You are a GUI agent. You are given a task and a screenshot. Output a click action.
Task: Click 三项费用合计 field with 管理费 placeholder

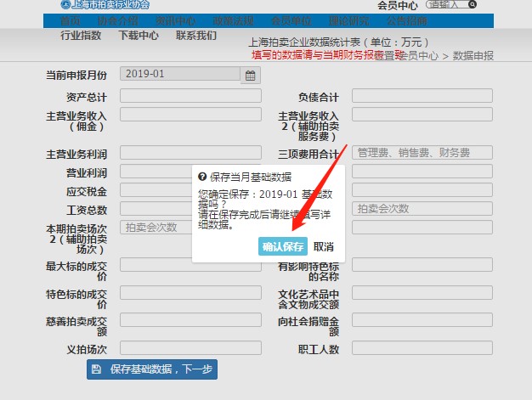click(x=422, y=153)
